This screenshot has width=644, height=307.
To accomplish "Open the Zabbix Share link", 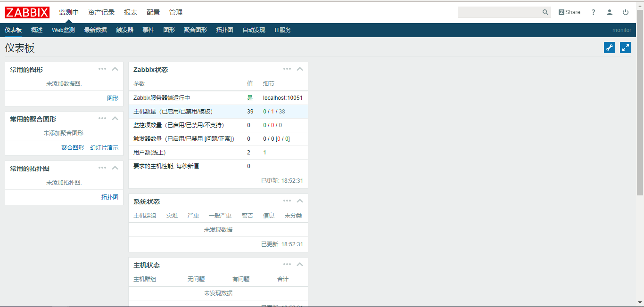I will [570, 12].
